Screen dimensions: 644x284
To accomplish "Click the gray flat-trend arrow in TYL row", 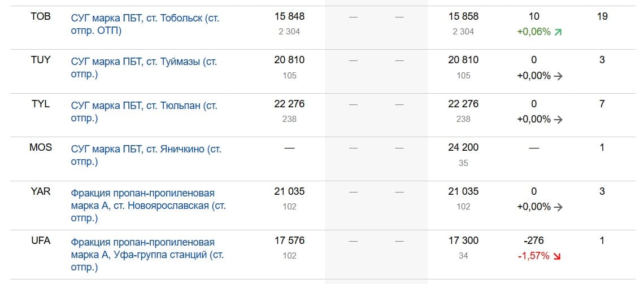I will [x=558, y=119].
